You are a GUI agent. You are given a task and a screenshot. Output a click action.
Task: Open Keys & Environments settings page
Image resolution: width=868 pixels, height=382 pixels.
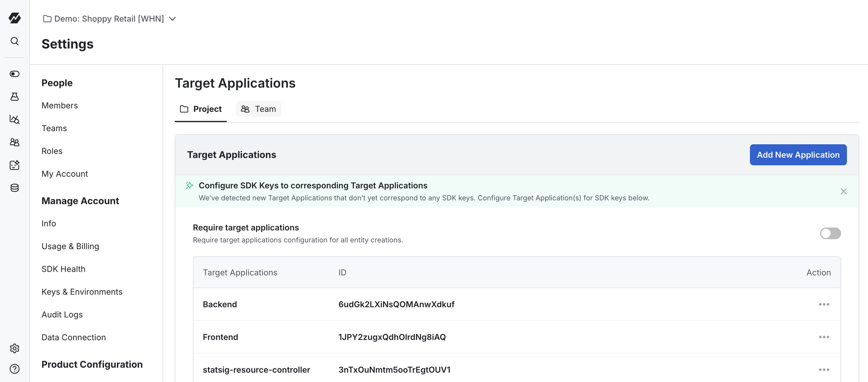click(x=82, y=292)
